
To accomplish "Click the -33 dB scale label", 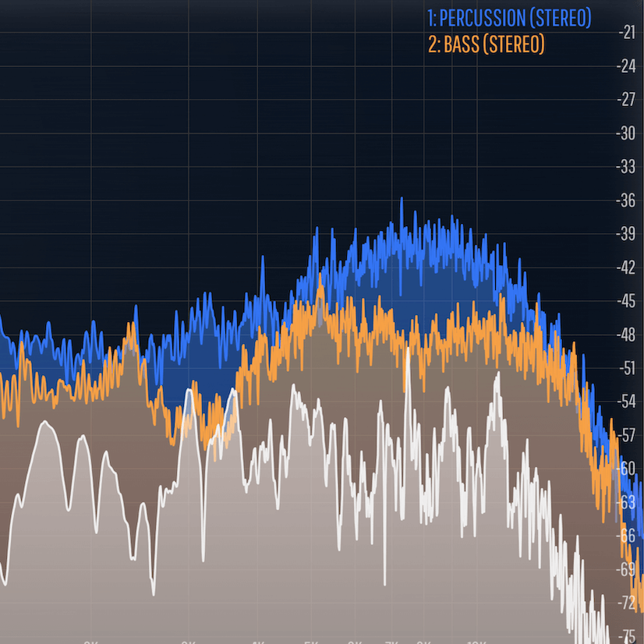I will tap(626, 167).
